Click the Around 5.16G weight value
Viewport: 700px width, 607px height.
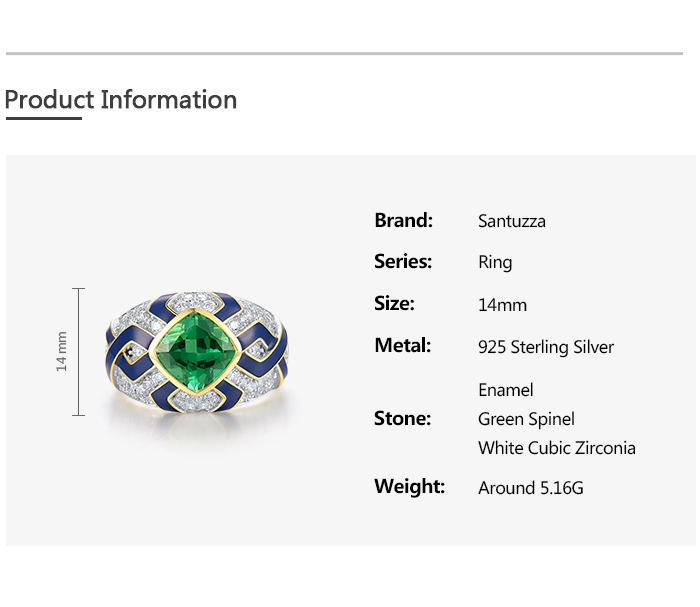(x=531, y=488)
